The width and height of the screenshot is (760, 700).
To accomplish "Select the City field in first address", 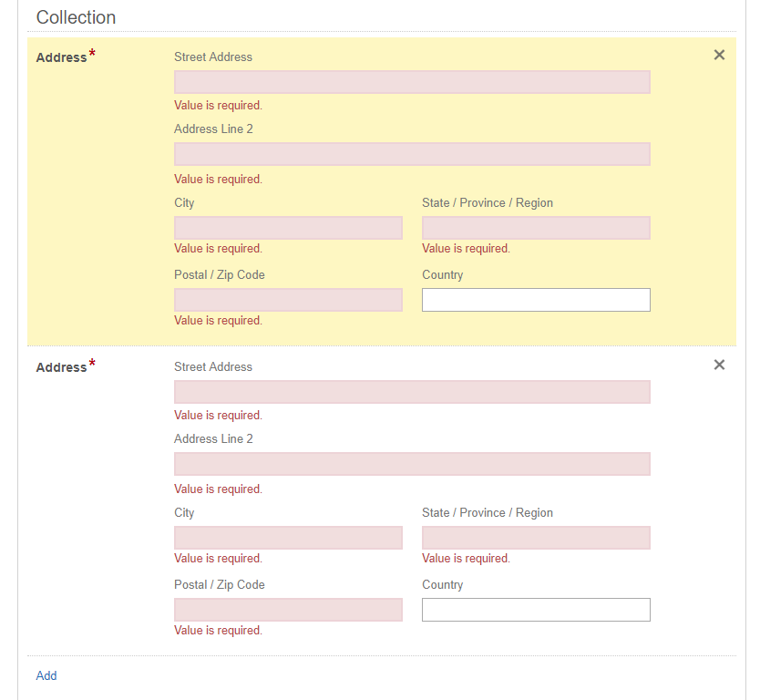I will (288, 228).
